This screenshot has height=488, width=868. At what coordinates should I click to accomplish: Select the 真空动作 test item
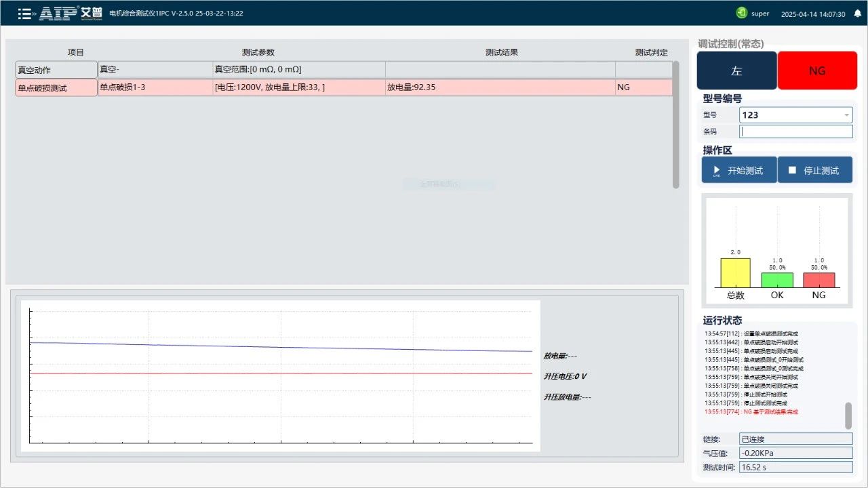pos(56,70)
